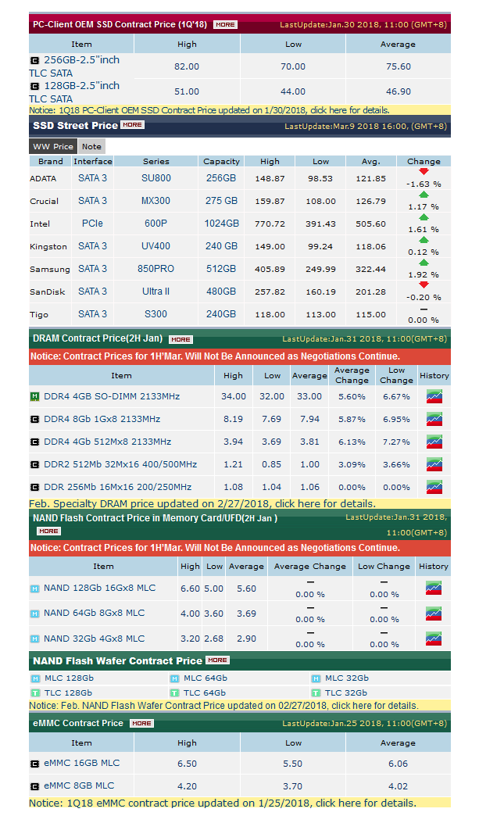Open the NAND 64Gb 8Gx8 MLC link
The width and height of the screenshot is (504, 823).
pyautogui.click(x=95, y=613)
